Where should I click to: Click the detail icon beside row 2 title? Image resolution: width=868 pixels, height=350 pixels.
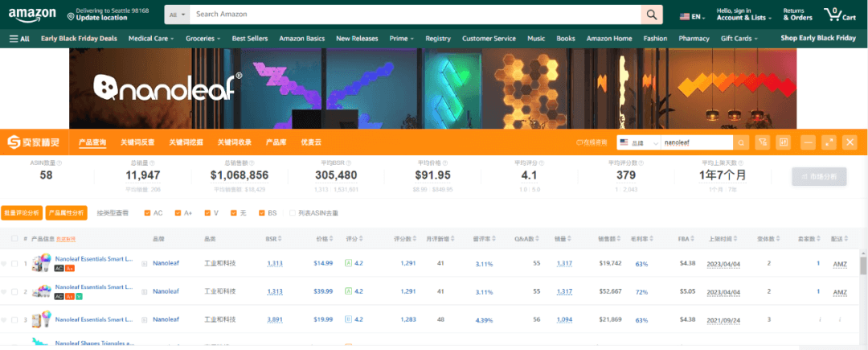click(144, 292)
